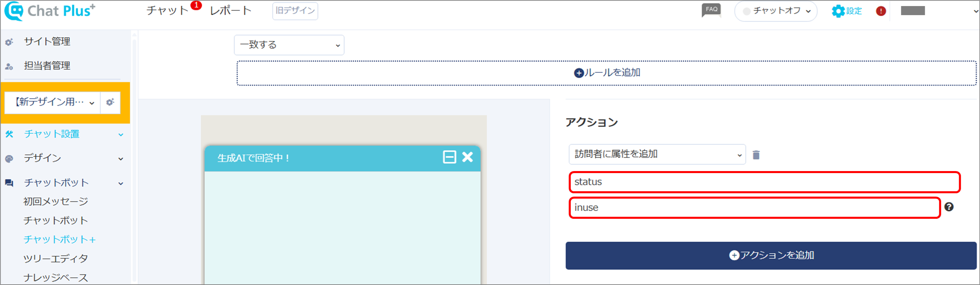The height and width of the screenshot is (285, 980).
Task: Minimize the chat preview widget
Action: tap(449, 157)
